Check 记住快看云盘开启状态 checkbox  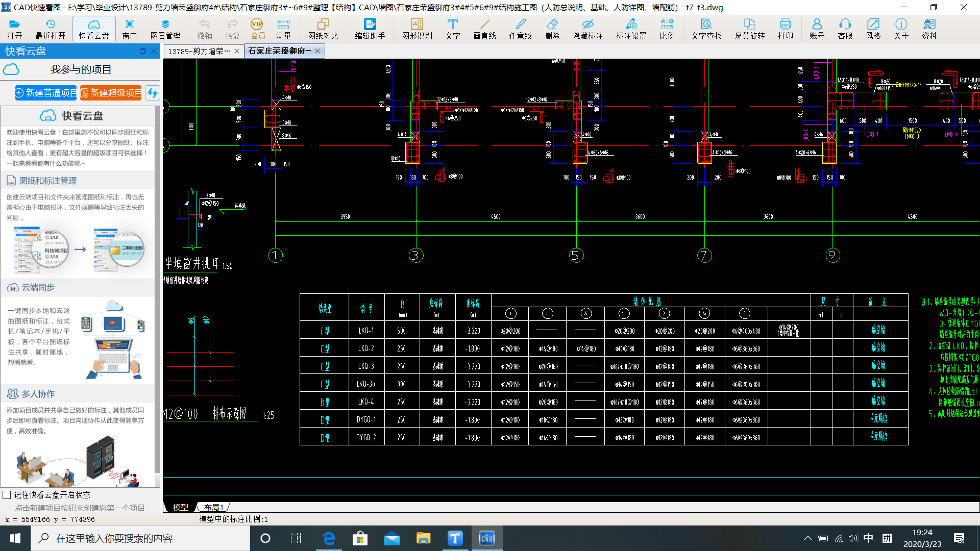(x=7, y=495)
